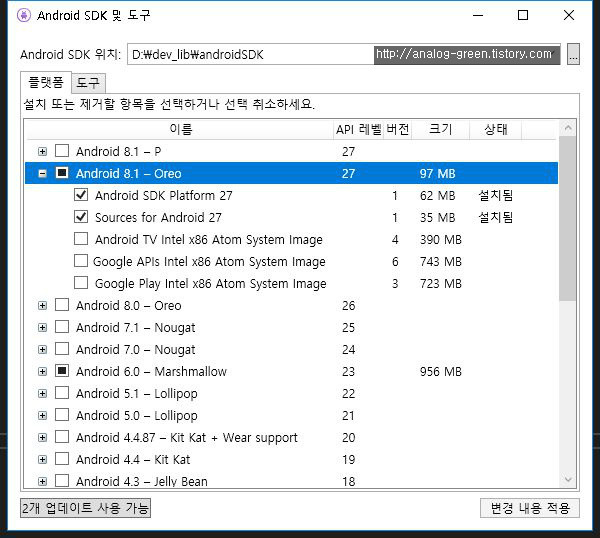Check Google Play Intel x86 Atom System Image
600x538 pixels.
click(x=81, y=283)
